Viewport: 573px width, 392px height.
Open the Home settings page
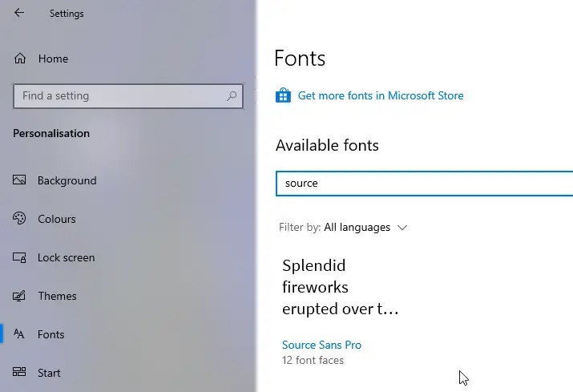click(53, 59)
